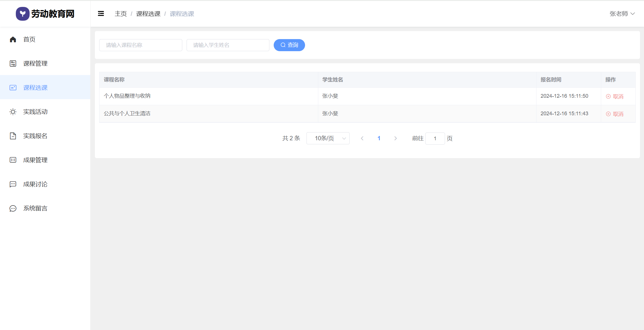Click the 成果管理 sidebar icon

13,160
